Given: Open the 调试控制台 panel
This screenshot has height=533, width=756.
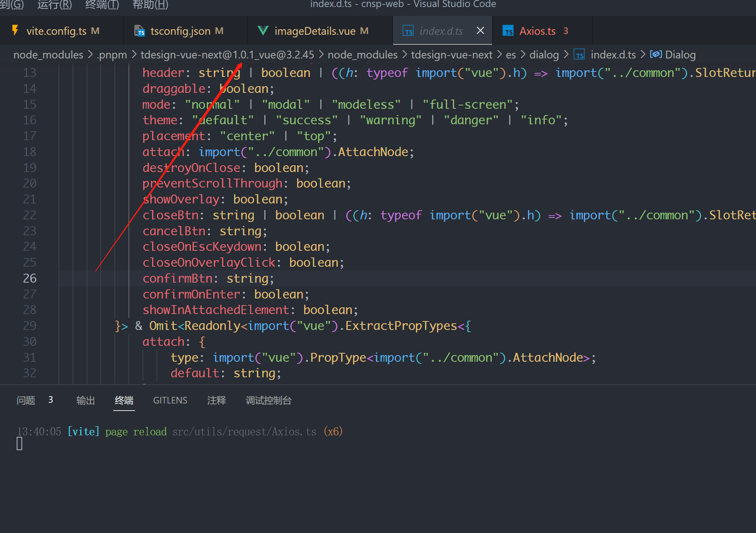Looking at the screenshot, I should point(269,400).
